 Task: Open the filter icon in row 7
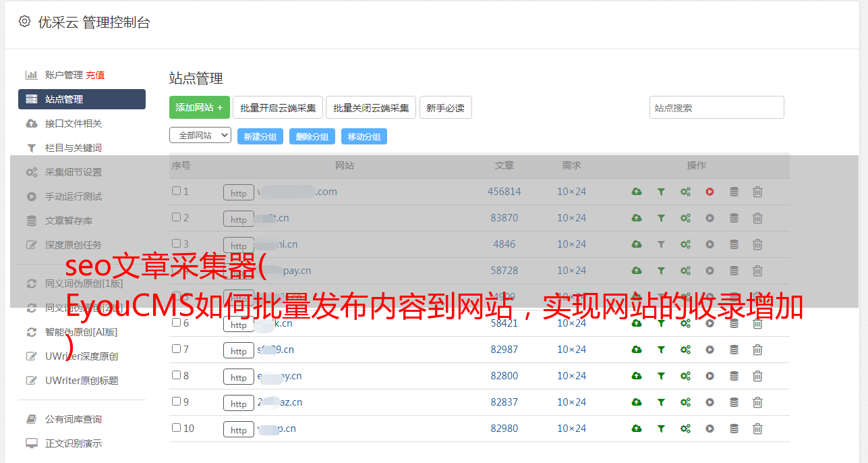coord(661,350)
